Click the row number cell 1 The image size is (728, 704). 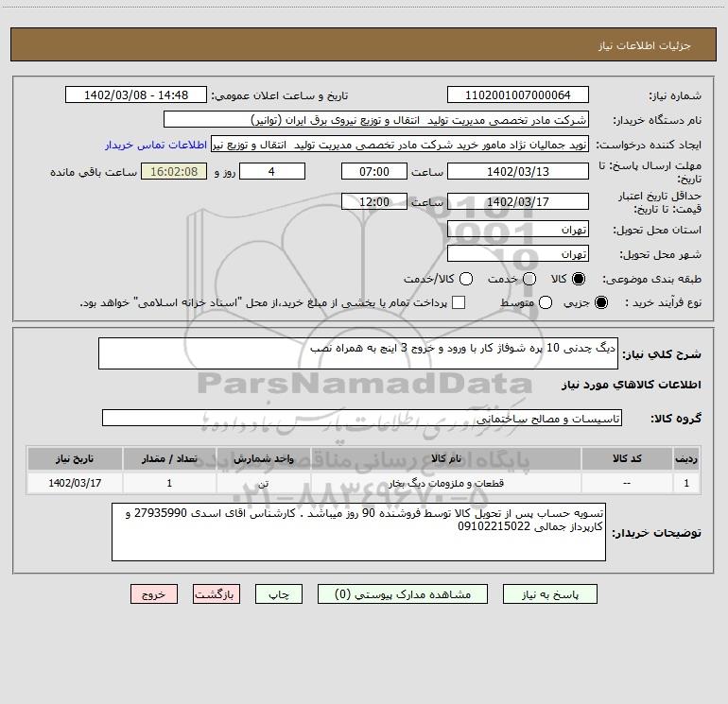pos(686,483)
